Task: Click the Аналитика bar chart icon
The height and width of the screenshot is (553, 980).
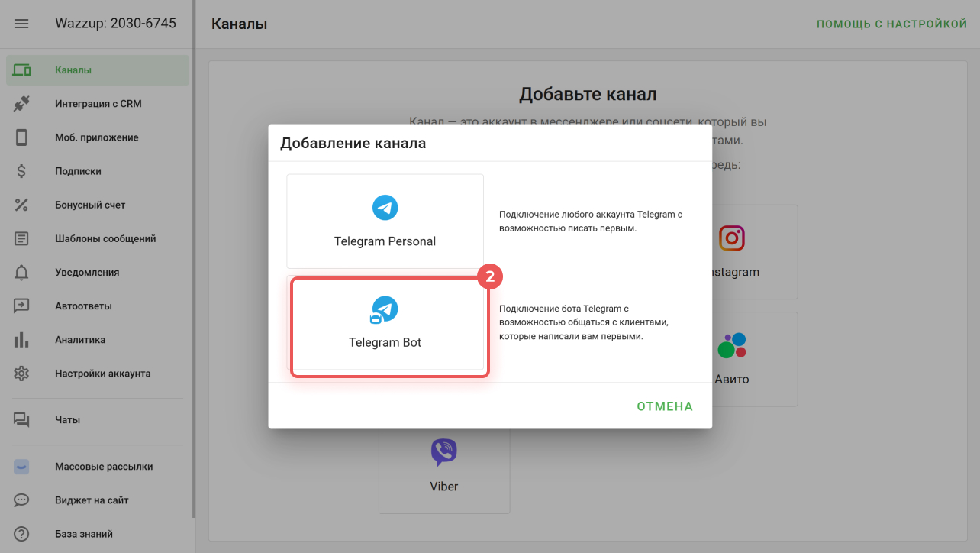Action: click(x=21, y=340)
